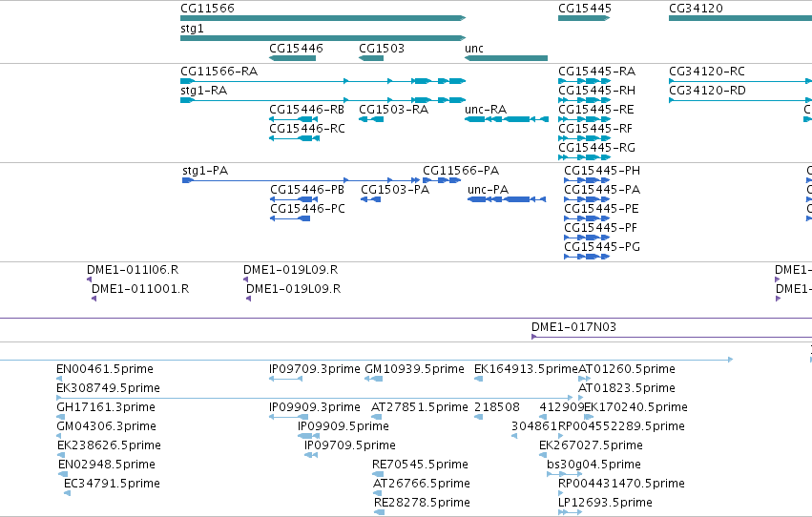Click protein CG15445-PH
Image resolution: width=812 pixels, height=517 pixels.
pos(587,180)
